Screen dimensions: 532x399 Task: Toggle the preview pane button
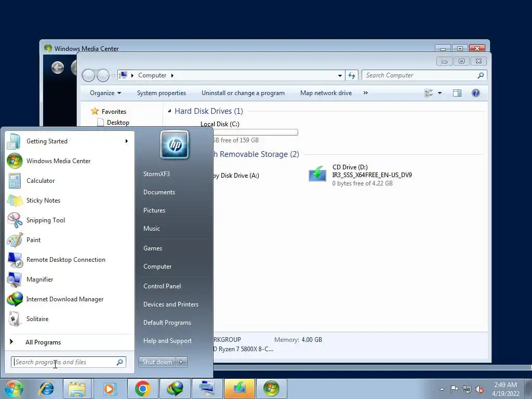pos(457,93)
